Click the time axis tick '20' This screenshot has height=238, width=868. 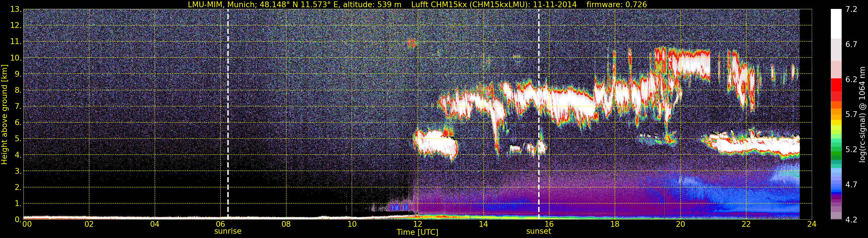coord(680,224)
